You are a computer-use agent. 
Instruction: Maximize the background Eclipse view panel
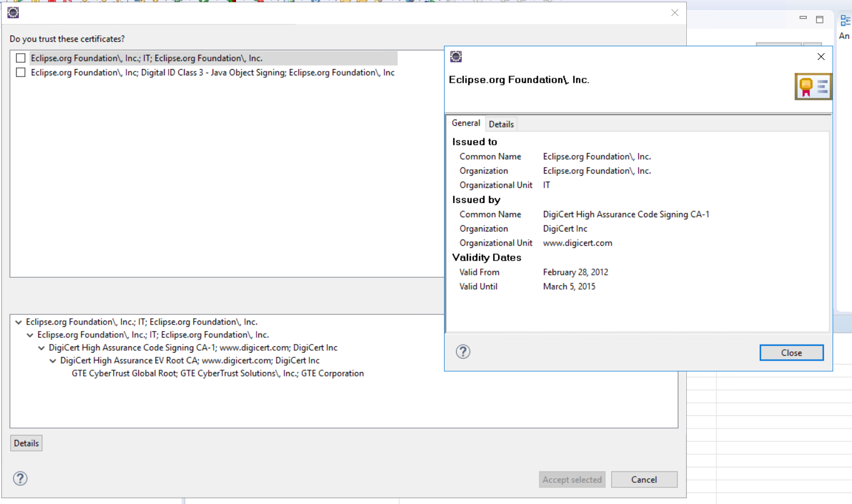[819, 19]
